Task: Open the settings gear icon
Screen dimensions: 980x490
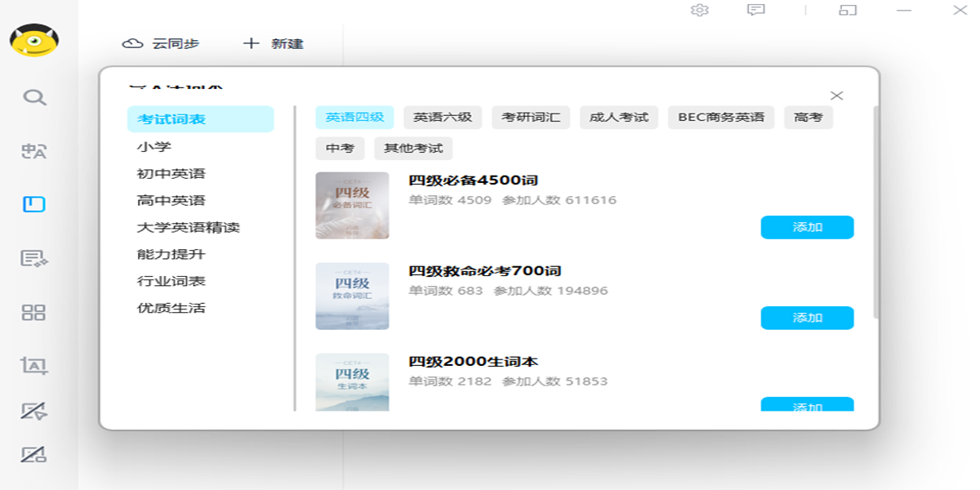Action: [x=700, y=10]
